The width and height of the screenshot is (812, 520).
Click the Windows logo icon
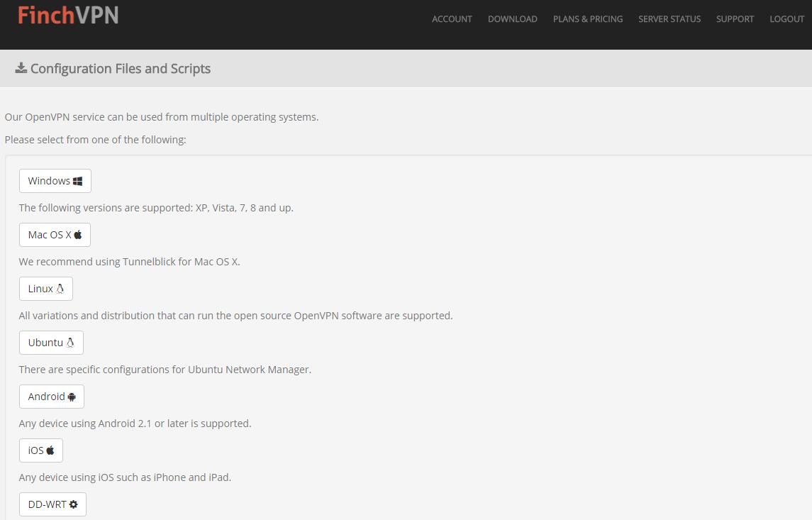pyautogui.click(x=78, y=182)
